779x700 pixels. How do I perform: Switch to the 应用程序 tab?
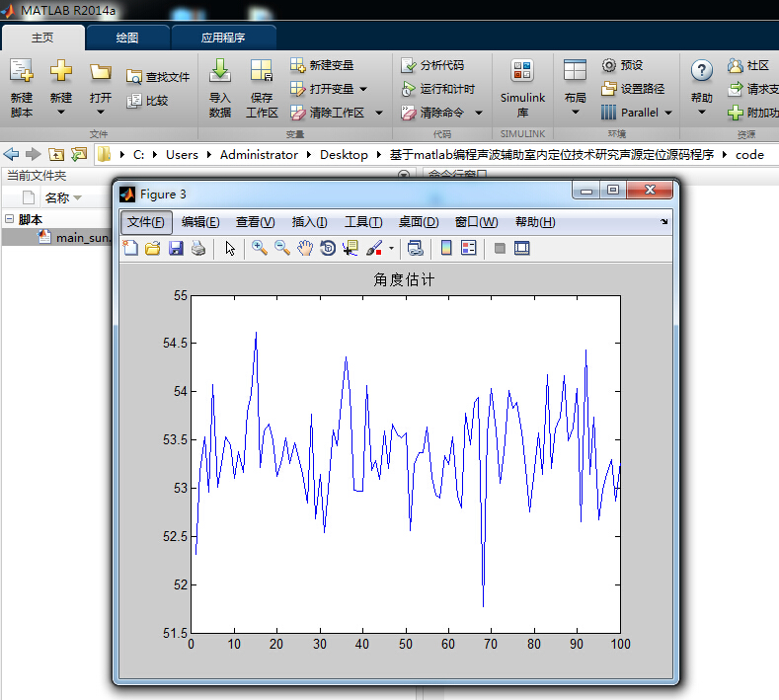tap(223, 38)
